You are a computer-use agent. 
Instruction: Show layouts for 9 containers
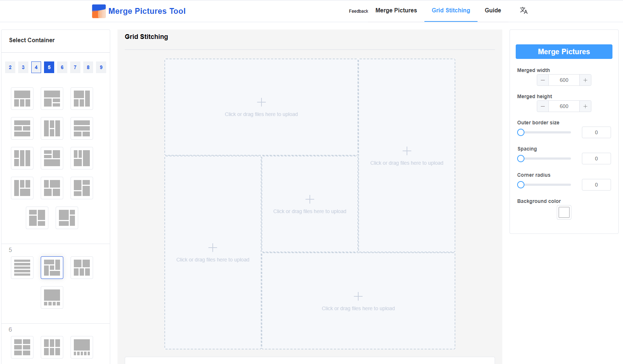click(101, 67)
